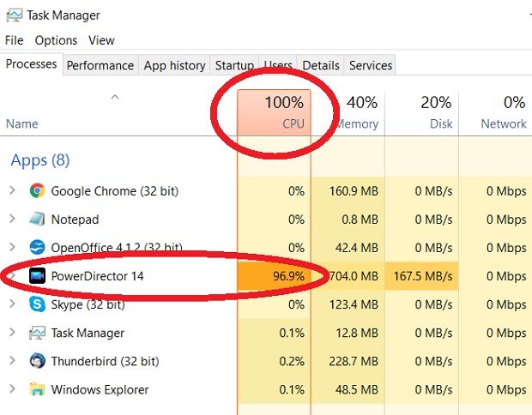
Task: Click the 704.0 MB memory value
Action: [354, 276]
